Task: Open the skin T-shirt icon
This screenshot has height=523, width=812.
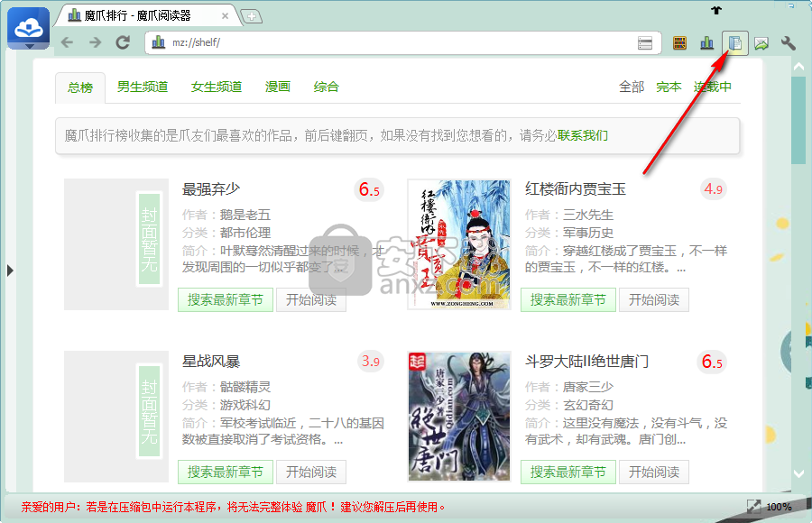Action: coord(716,10)
